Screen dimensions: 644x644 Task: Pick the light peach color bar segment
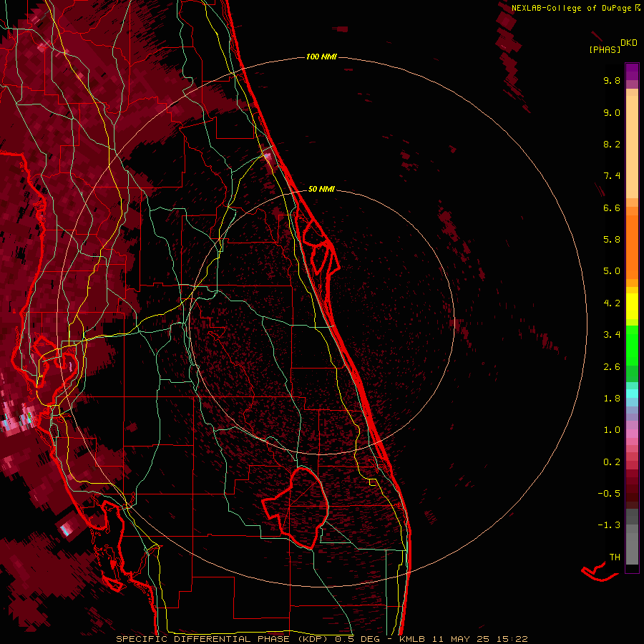click(x=632, y=147)
